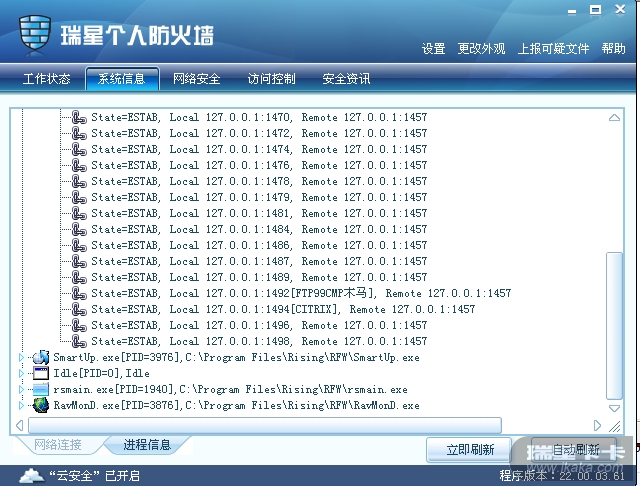Viewport: 640px width, 486px height.
Task: Click 上报可疑文件 link
Action: 553,49
